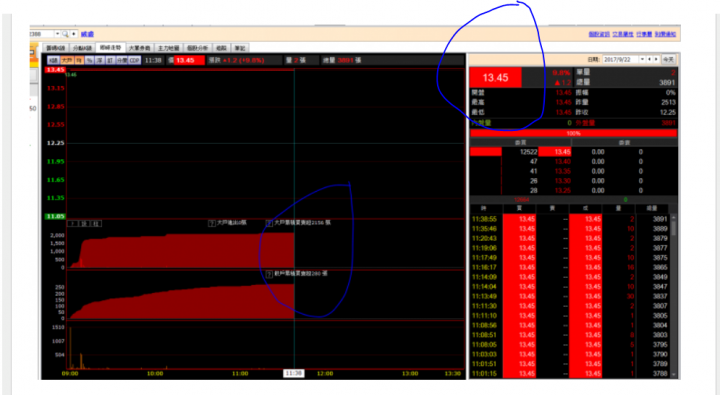Toggle the 分價 toolbar button
The height and width of the screenshot is (395, 720).
122,60
